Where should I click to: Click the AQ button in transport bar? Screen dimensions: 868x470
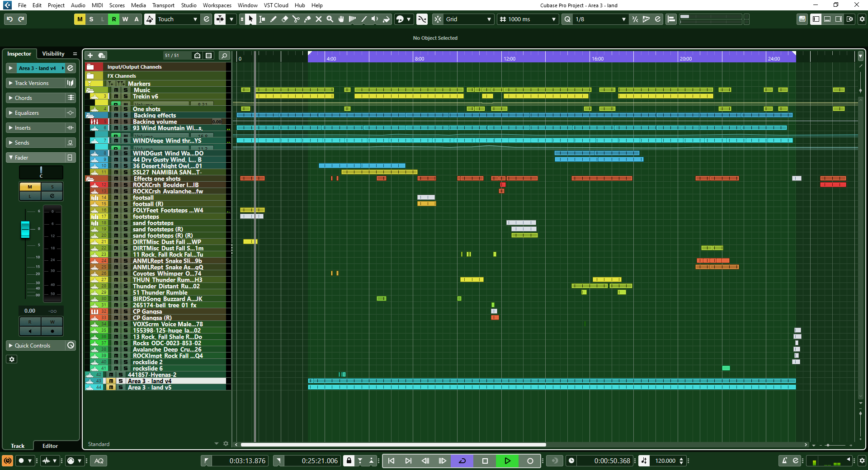tap(99, 461)
